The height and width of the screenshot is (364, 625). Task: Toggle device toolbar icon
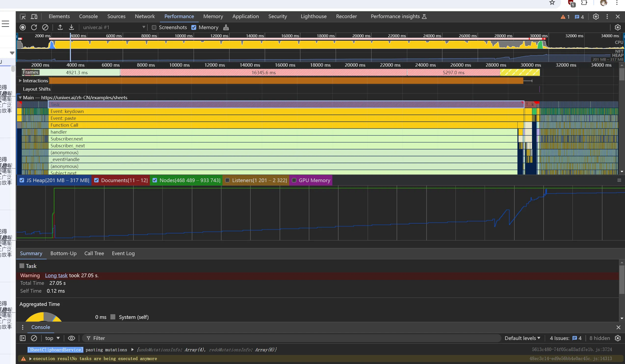point(34,16)
